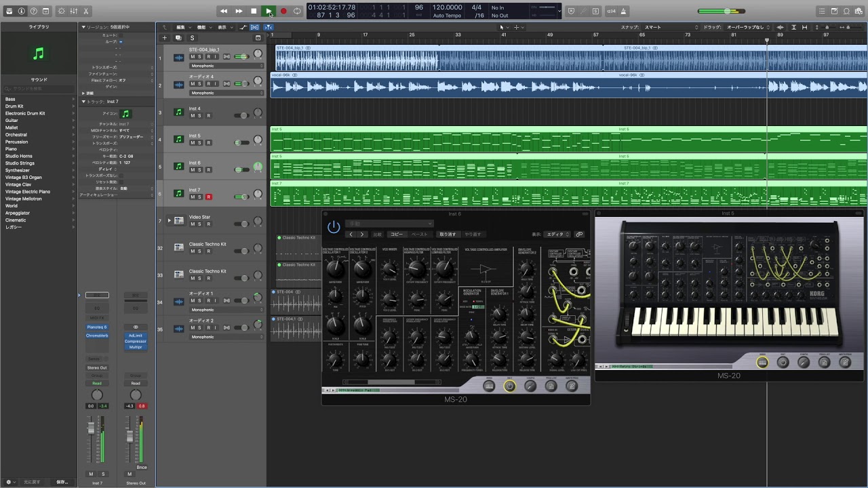This screenshot has width=868, height=488.
Task: Go to previous preset in Inst 6 plugin
Action: [351, 235]
